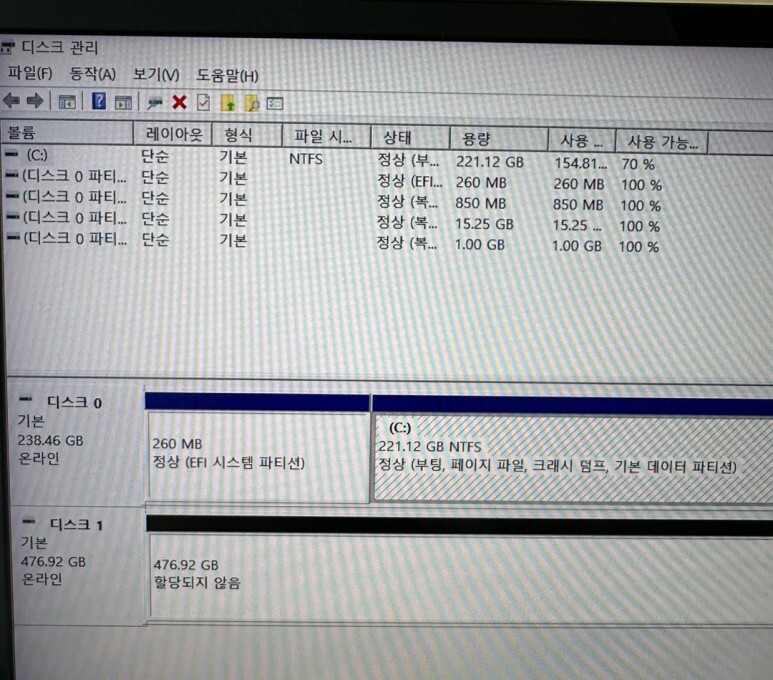773x680 pixels.
Task: Sort by the 형식 column header
Action: (x=247, y=136)
